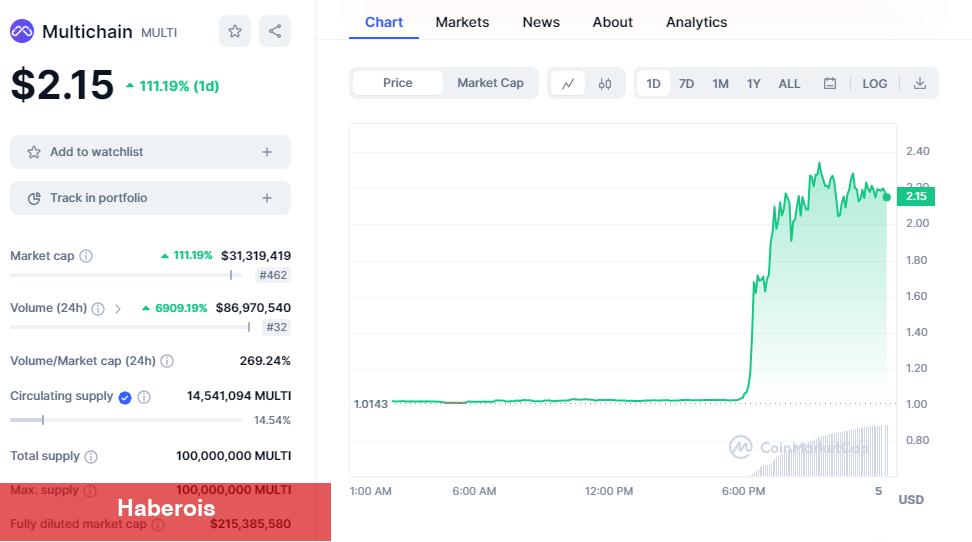The height and width of the screenshot is (542, 972).
Task: Click the $86,970,540 volume value
Action: click(253, 308)
